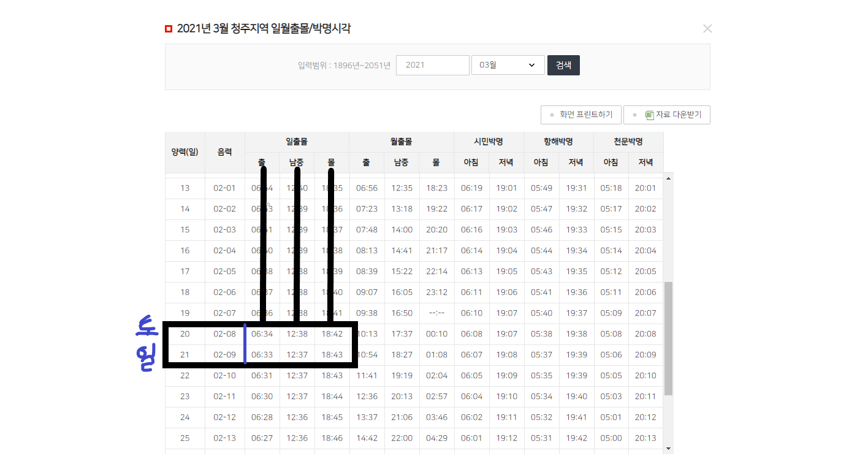Image resolution: width=868 pixels, height=467 pixels.
Task: Click the 항해박명 group header
Action: coord(558,142)
